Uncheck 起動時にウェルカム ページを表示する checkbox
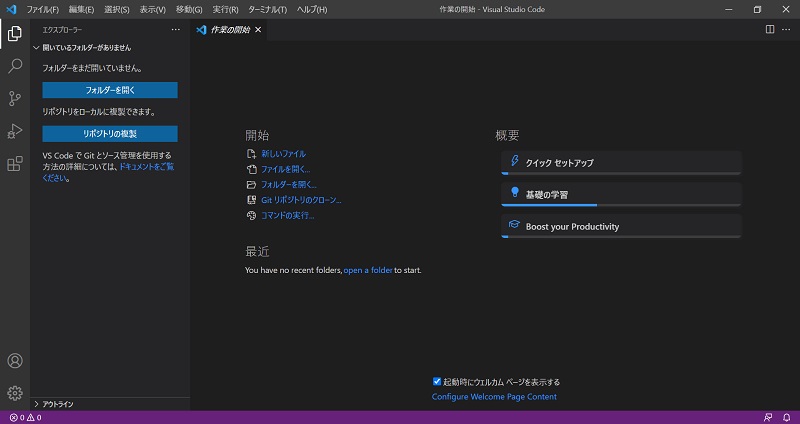The width and height of the screenshot is (800, 424). point(437,381)
